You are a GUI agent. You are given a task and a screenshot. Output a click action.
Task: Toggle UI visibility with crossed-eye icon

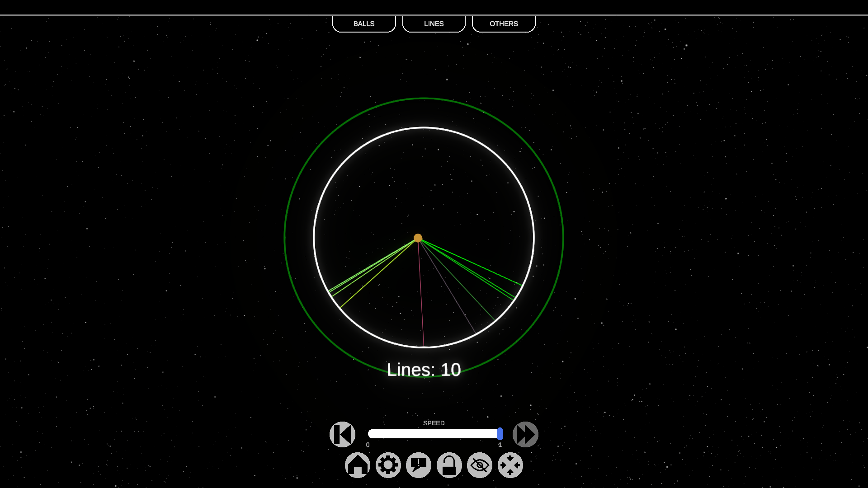480,465
